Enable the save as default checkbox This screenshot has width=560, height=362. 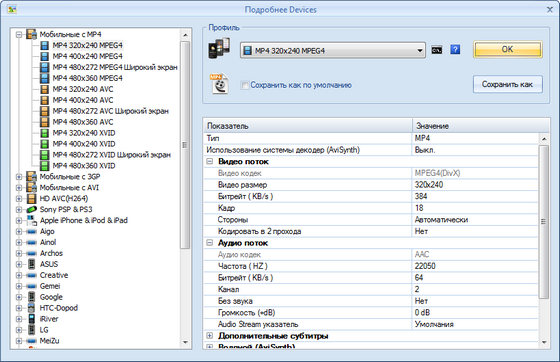tap(245, 85)
